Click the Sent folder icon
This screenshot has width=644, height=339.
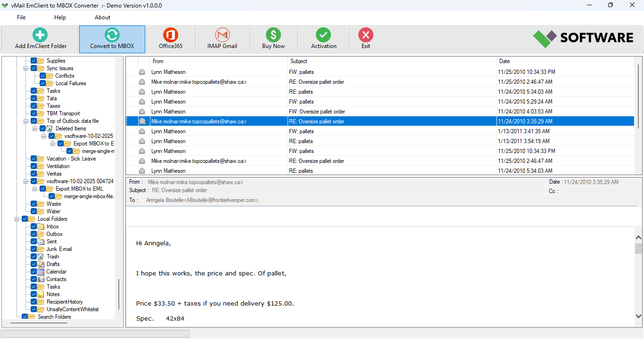click(x=41, y=242)
